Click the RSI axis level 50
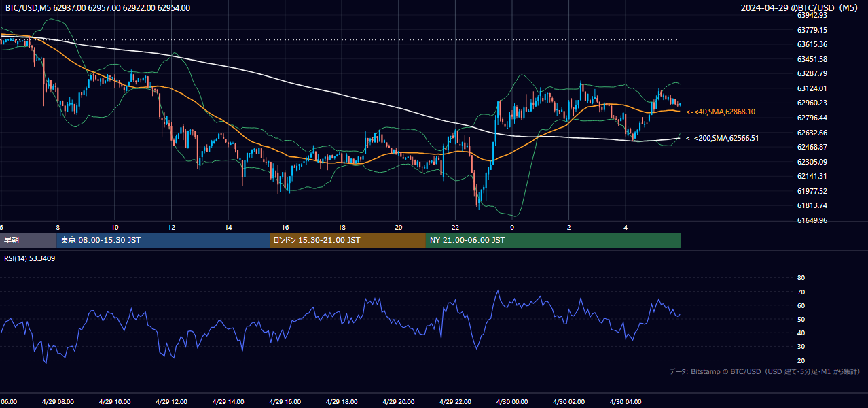868x408 pixels. click(801, 319)
